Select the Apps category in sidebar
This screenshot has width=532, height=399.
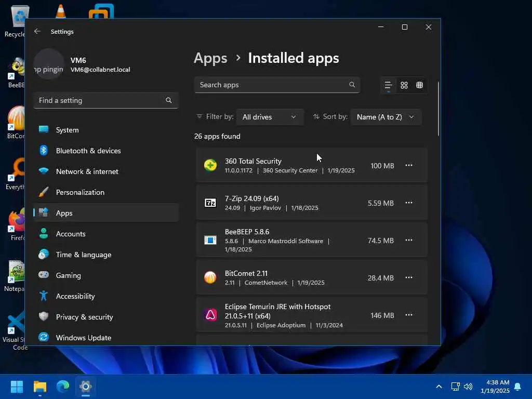(x=106, y=212)
